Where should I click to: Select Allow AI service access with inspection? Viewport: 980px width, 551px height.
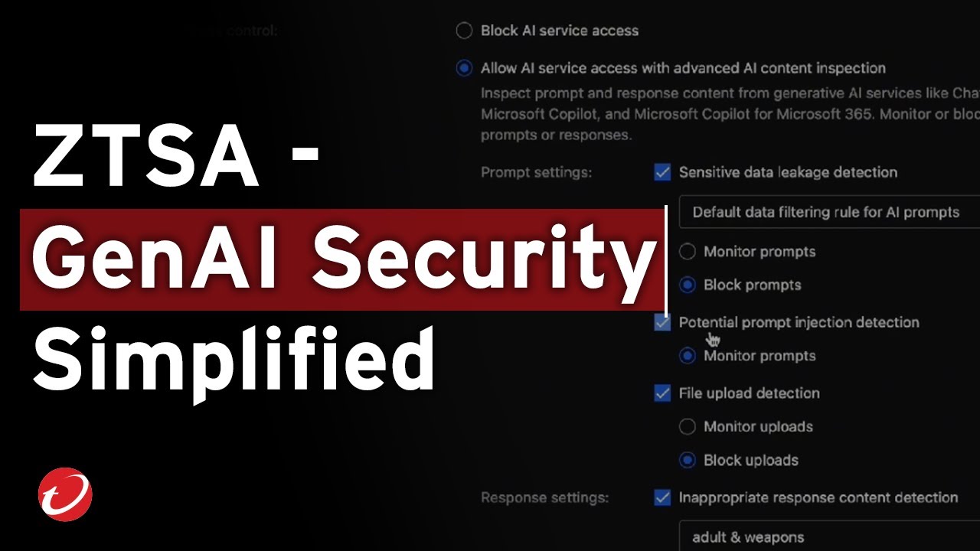[x=464, y=69]
